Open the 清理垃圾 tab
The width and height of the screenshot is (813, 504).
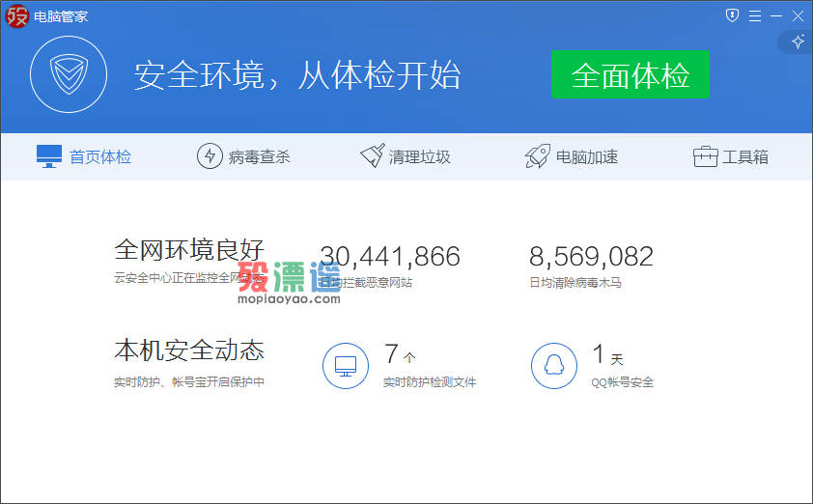406,156
